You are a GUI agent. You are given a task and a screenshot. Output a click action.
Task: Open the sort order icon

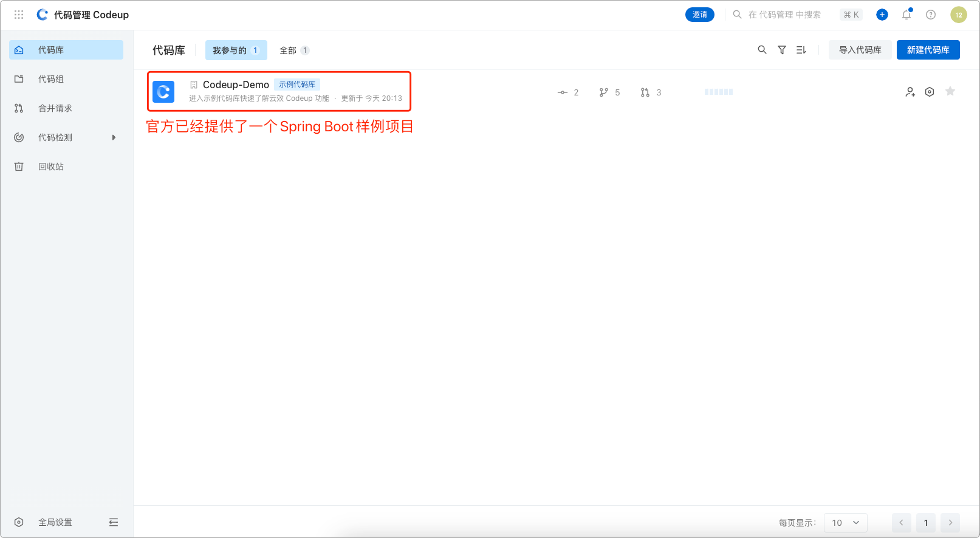pyautogui.click(x=801, y=50)
